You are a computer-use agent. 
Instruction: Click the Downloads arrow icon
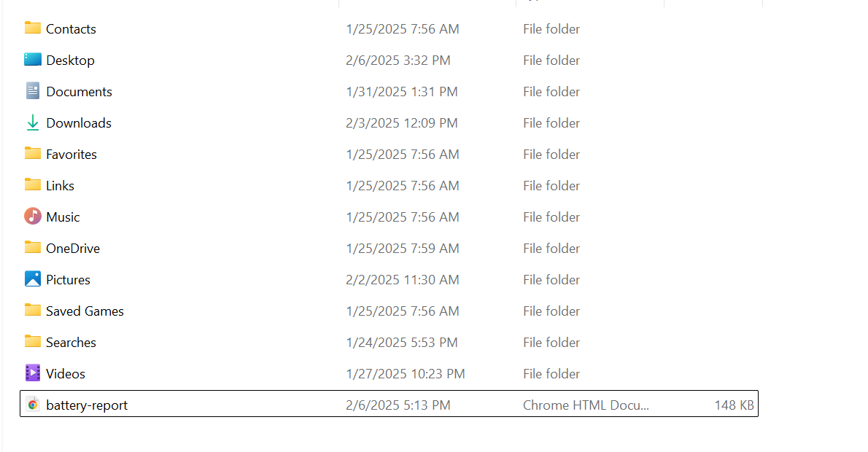coord(33,122)
